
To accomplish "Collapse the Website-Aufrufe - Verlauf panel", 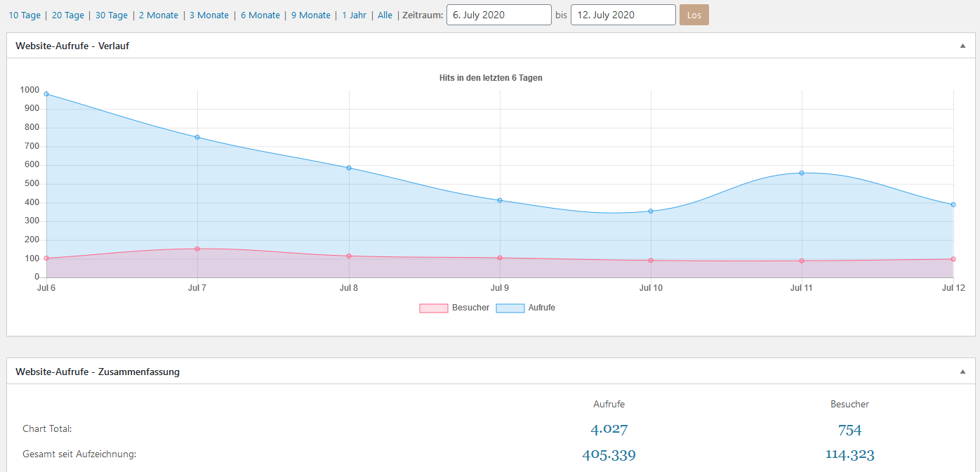I will pos(963,46).
